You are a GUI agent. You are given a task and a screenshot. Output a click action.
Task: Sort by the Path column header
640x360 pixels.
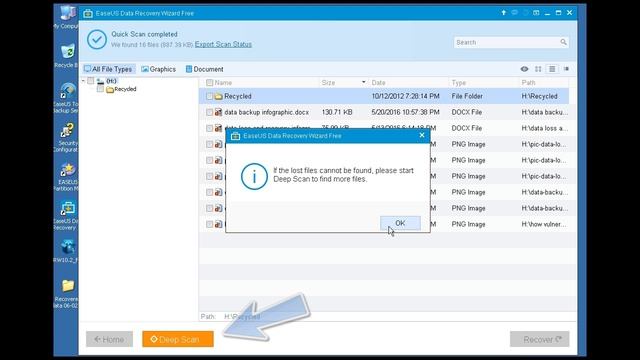click(528, 82)
